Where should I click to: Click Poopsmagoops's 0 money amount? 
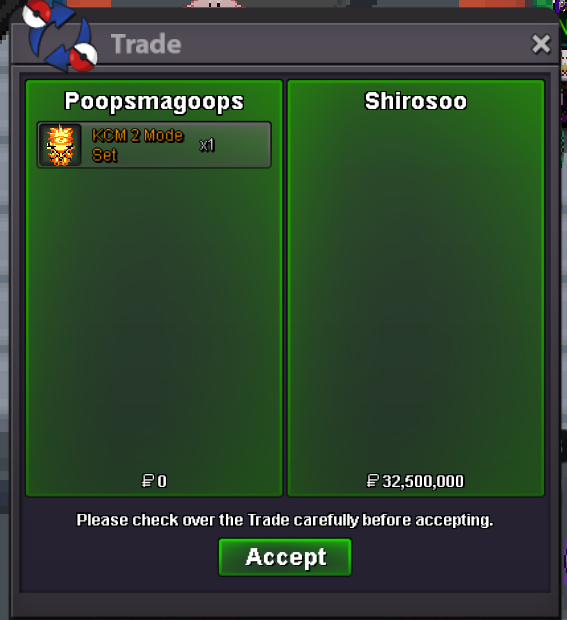162,481
